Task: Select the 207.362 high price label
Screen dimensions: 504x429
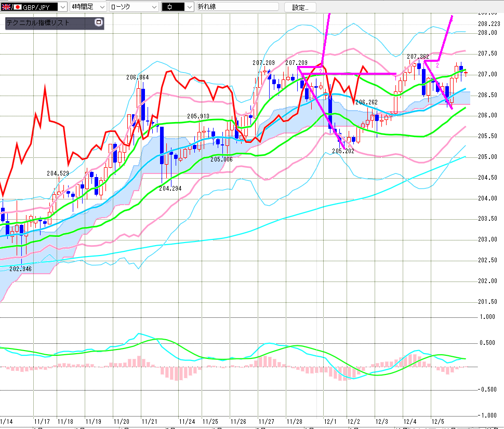Action: click(x=417, y=56)
